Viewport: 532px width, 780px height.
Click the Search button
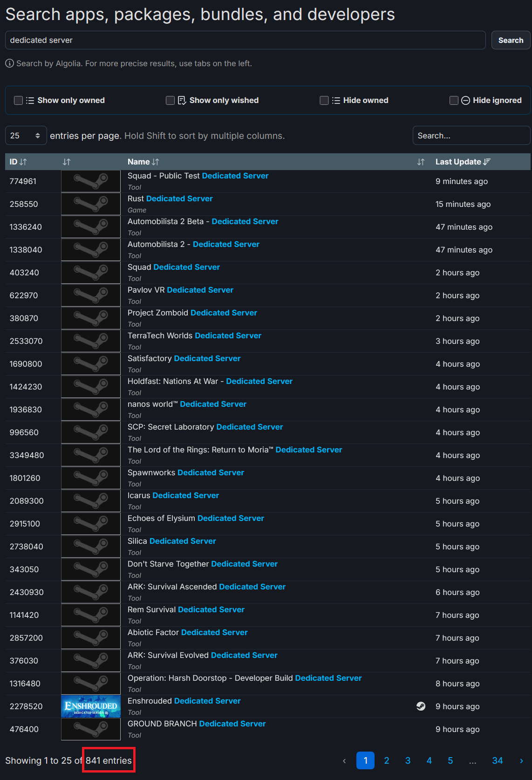tap(511, 40)
